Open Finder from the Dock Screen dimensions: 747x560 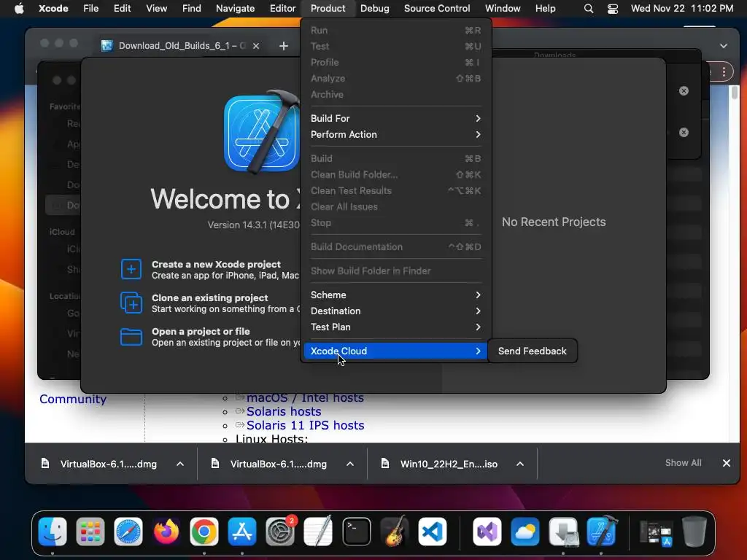point(53,531)
